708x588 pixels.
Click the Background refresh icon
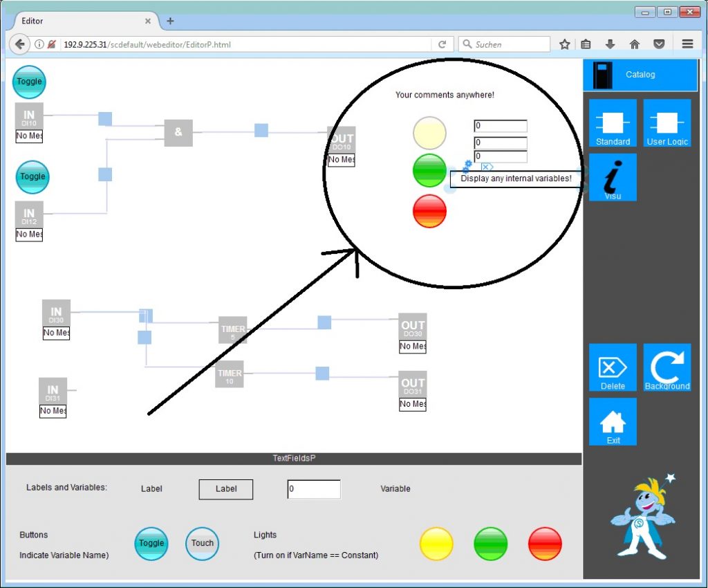coord(667,367)
